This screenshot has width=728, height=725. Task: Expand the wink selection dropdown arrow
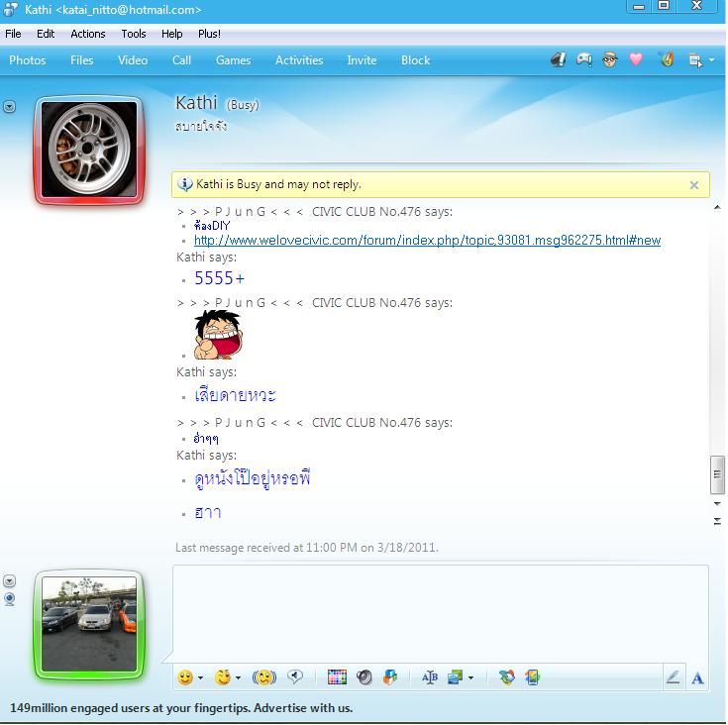tap(239, 678)
